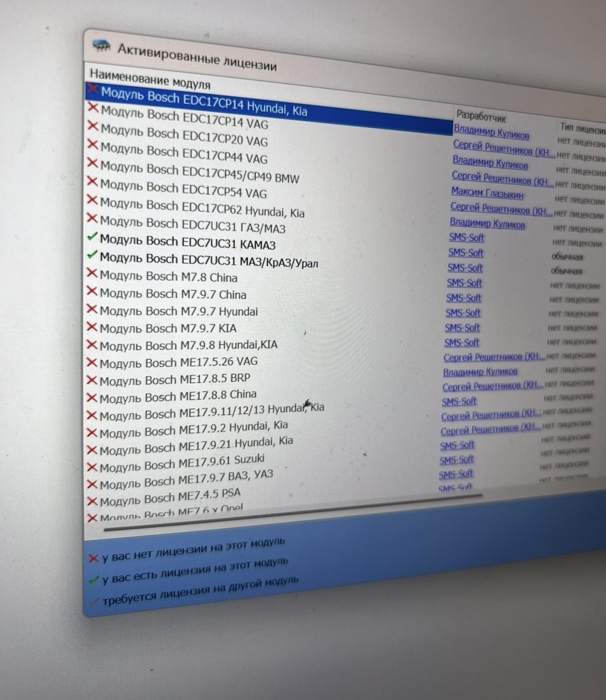Open the Владимир Куликов link in the EDC17CP20 VAG row

(x=490, y=162)
